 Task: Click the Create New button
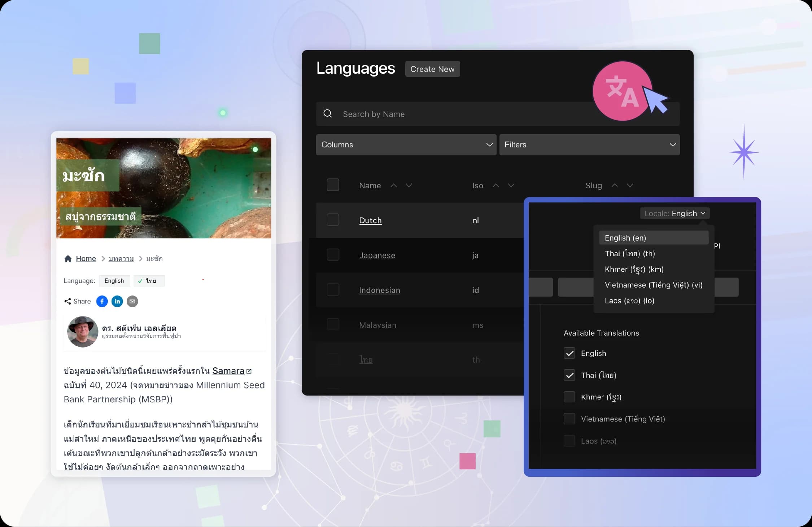tap(432, 69)
